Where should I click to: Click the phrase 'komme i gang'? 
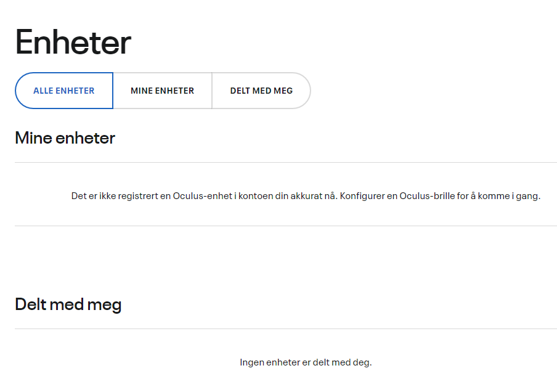(508, 196)
